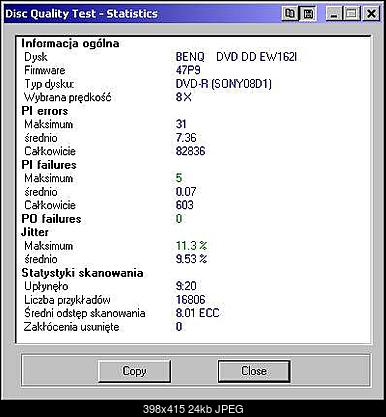
Task: Select the elapsed time 9:20
Action: click(x=186, y=286)
